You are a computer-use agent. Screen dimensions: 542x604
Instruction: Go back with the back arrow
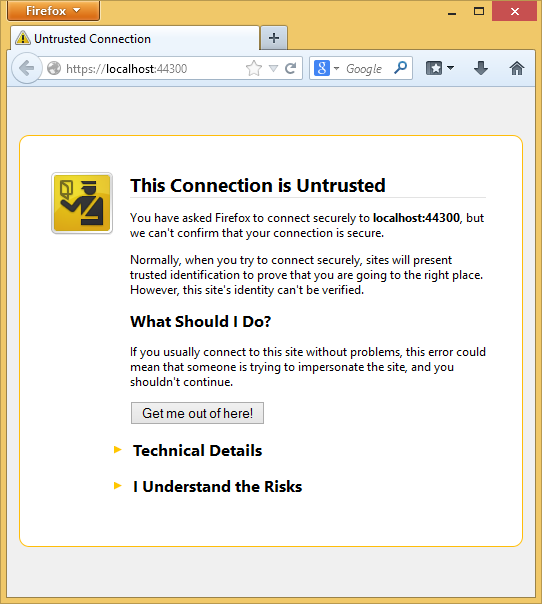pos(27,68)
